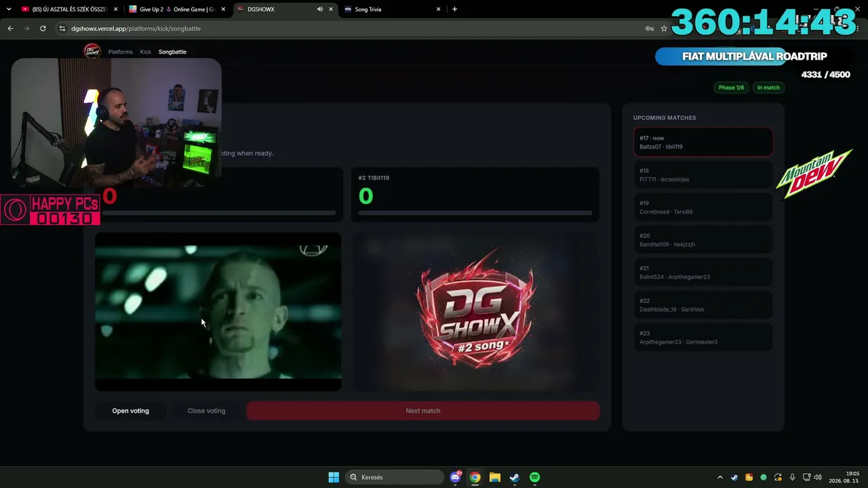The image size is (868, 488).
Task: Click the Phase 1/6 badge
Action: coord(731,87)
